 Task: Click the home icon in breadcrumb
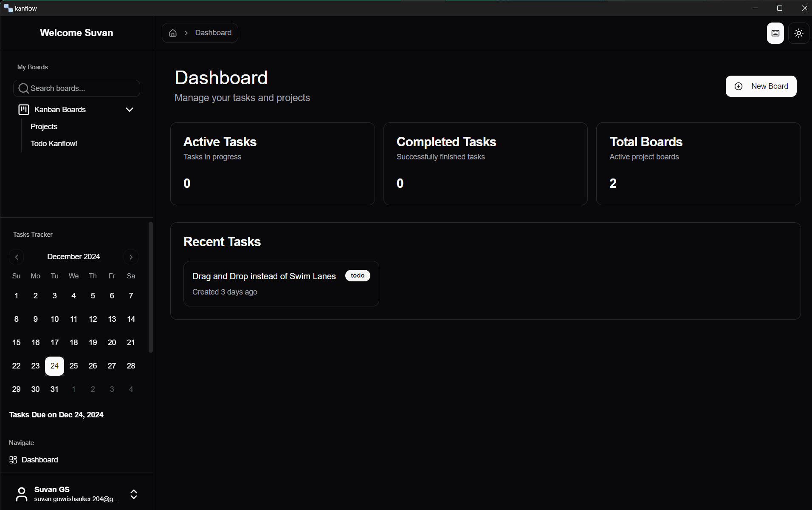tap(173, 33)
